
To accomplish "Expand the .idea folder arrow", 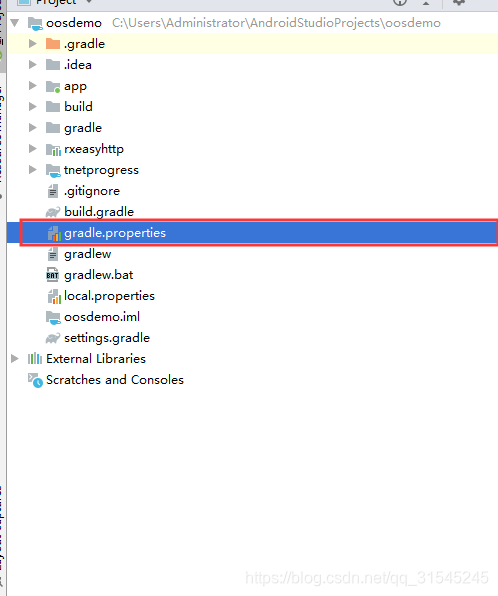I will 33,65.
